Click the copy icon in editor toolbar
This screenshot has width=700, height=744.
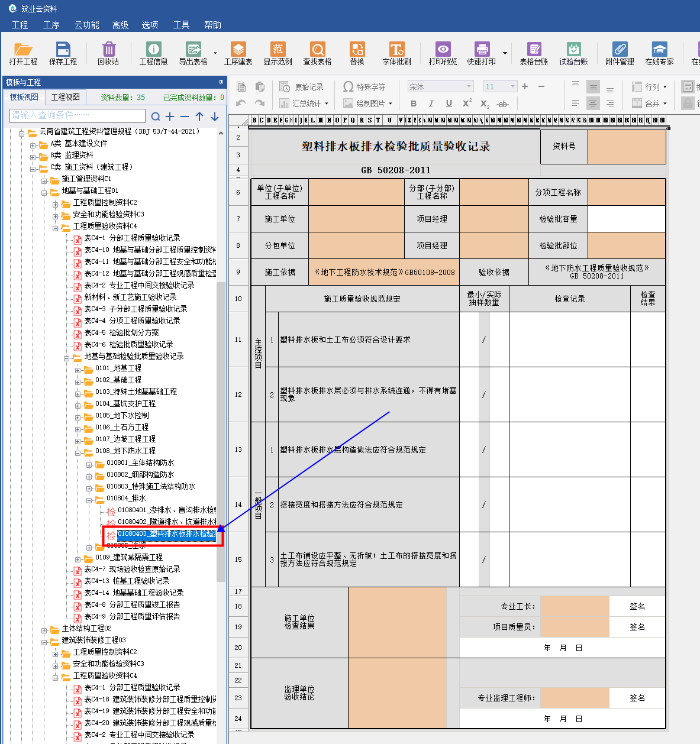[x=241, y=87]
